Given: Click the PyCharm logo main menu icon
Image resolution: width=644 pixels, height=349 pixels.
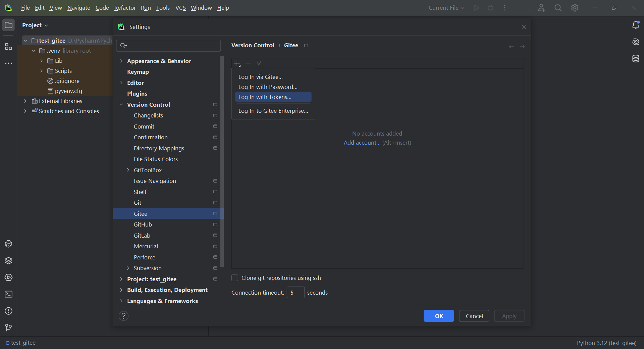Looking at the screenshot, I should click(x=8, y=8).
